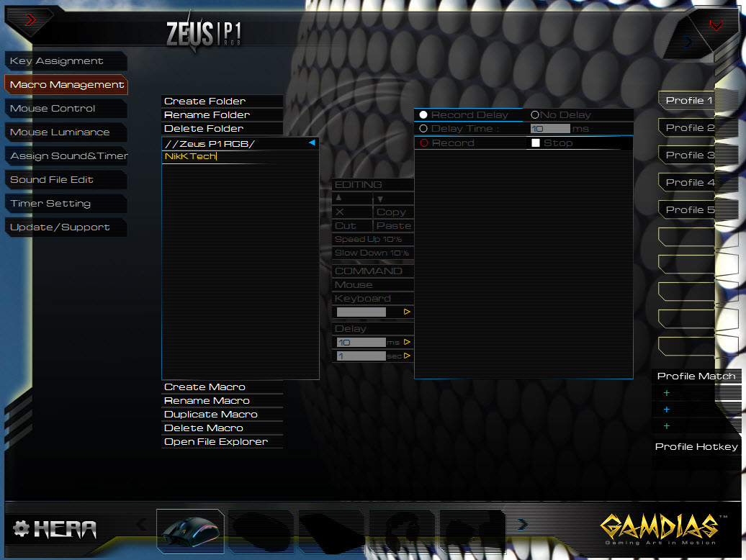This screenshot has height=560, width=746.
Task: Select the No Delay radio button
Action: (x=535, y=114)
